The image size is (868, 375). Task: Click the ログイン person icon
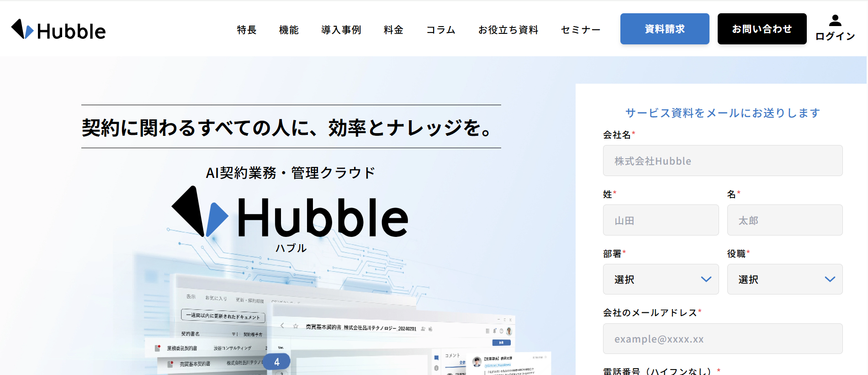tap(835, 21)
